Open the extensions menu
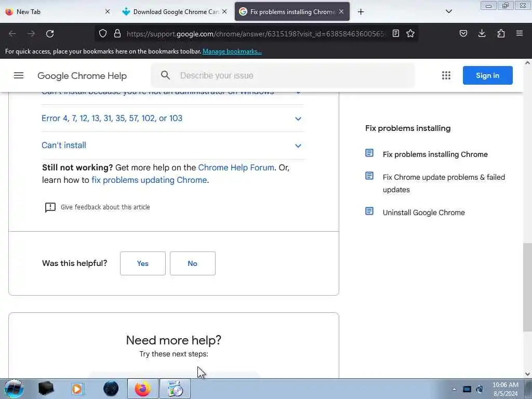The height and width of the screenshot is (399, 532). click(x=501, y=33)
